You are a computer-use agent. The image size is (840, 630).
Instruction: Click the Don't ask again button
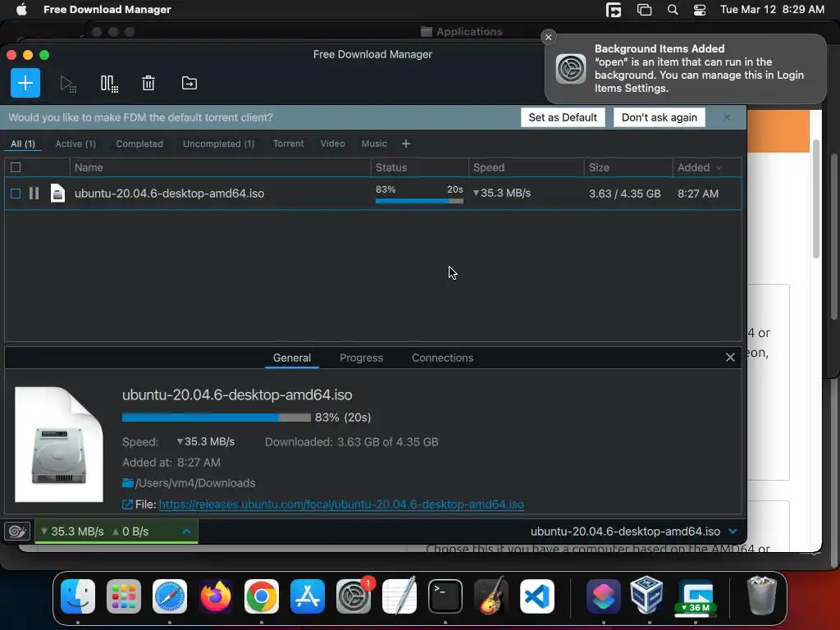click(660, 117)
